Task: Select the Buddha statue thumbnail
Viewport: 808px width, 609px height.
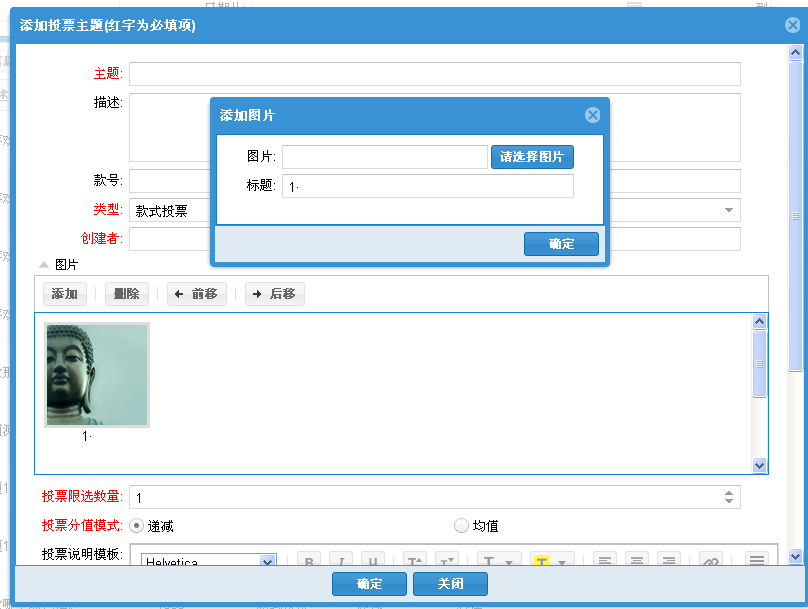Action: 97,375
